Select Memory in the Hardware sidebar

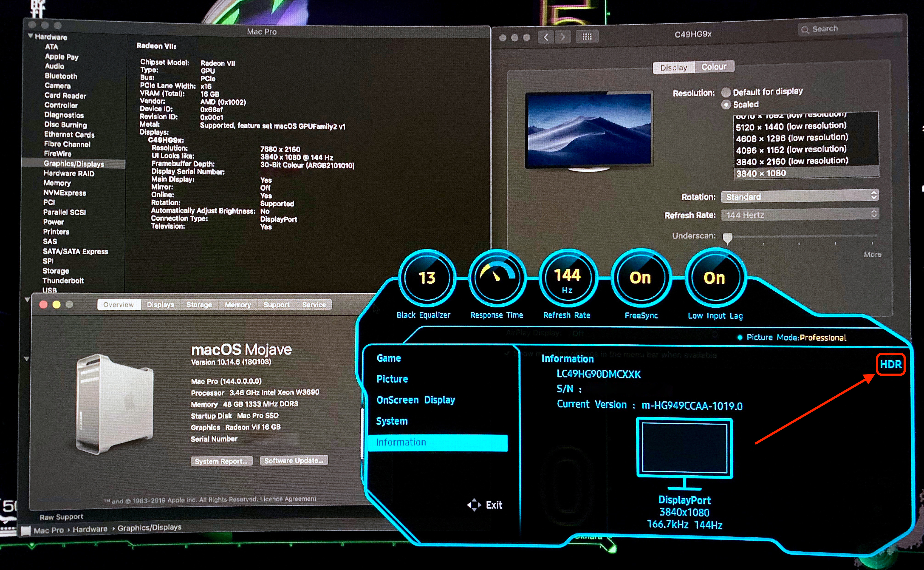click(57, 183)
